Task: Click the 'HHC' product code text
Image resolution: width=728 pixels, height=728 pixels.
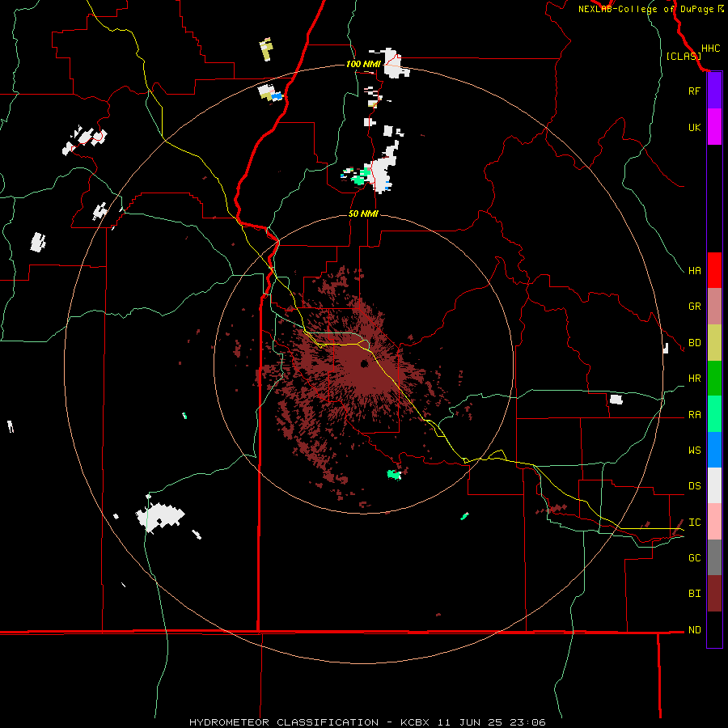Action: click(x=710, y=49)
